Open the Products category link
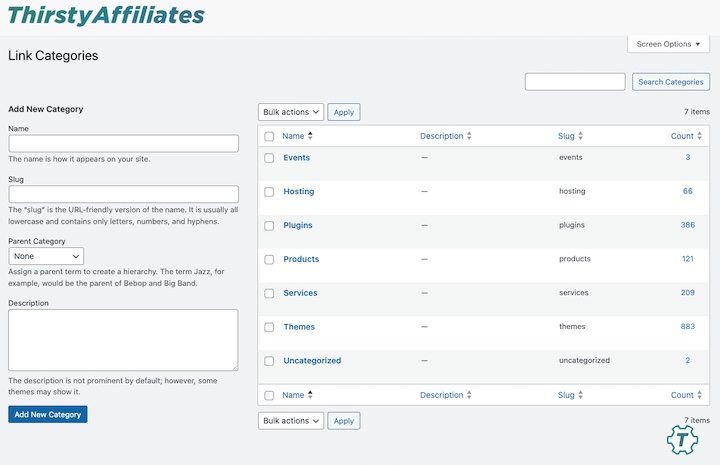This screenshot has height=465, width=720. click(x=301, y=259)
